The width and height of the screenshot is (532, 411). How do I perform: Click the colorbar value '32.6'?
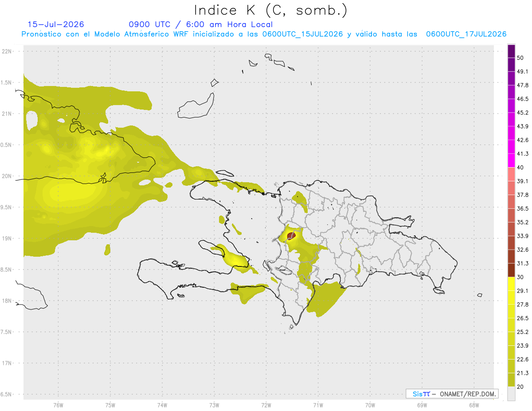[523, 250]
